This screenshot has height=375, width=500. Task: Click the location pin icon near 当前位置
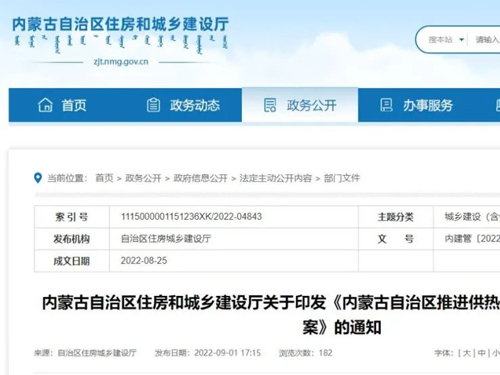[38, 178]
